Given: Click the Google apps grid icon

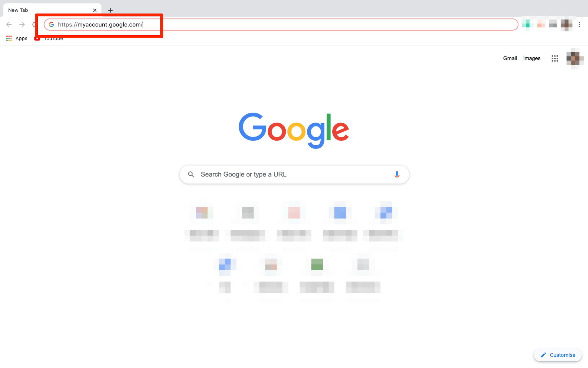Looking at the screenshot, I should click(554, 58).
